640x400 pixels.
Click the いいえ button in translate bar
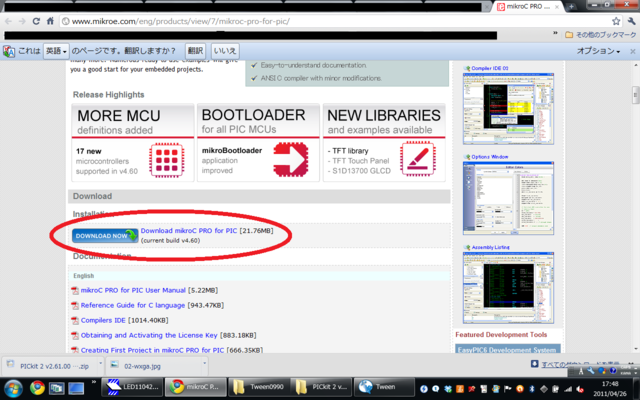225,51
